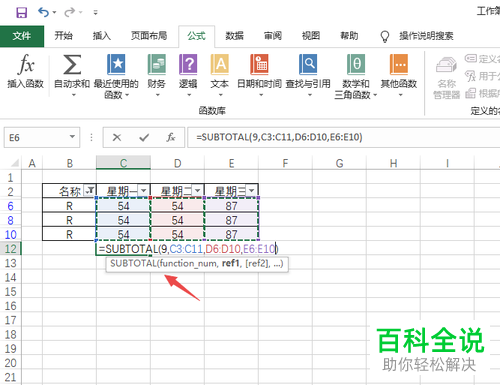
Task: Switch to the 开始 ribbon tab
Action: pos(63,36)
